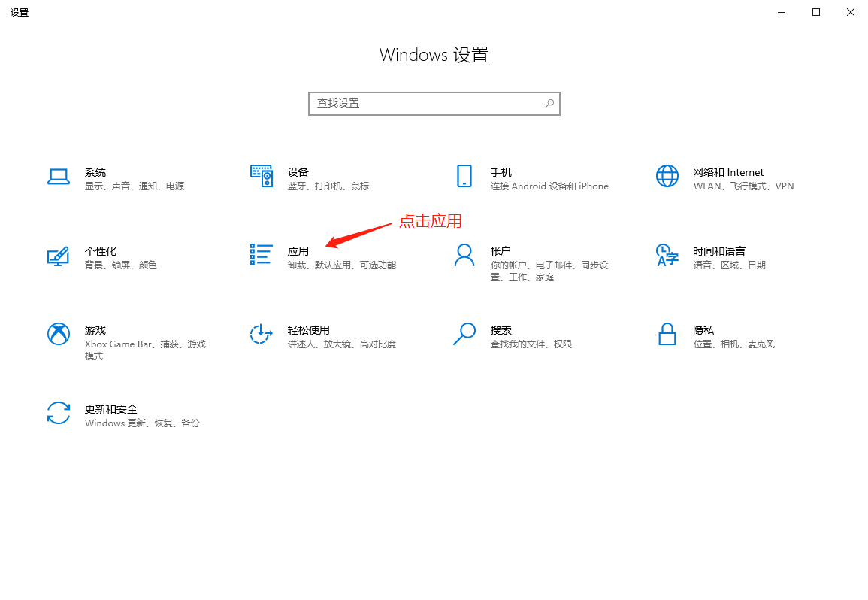Click description 位置、相机、麦克风
868x600 pixels.
click(x=733, y=344)
